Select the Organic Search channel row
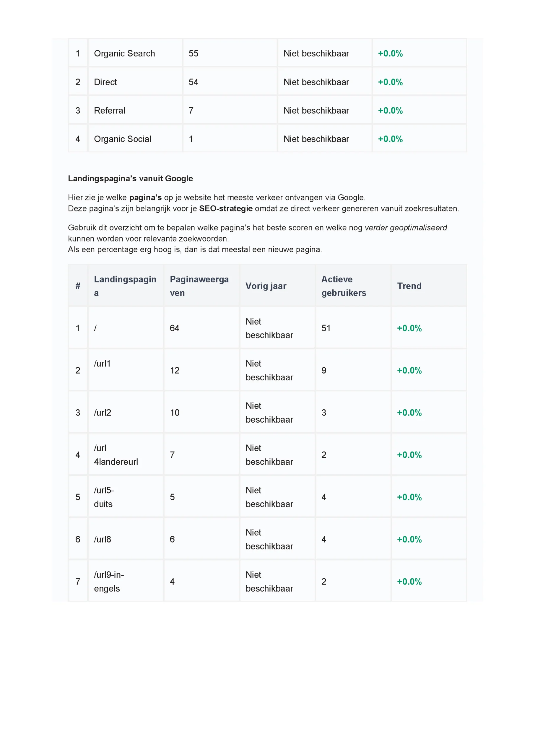535x756 pixels. click(124, 53)
